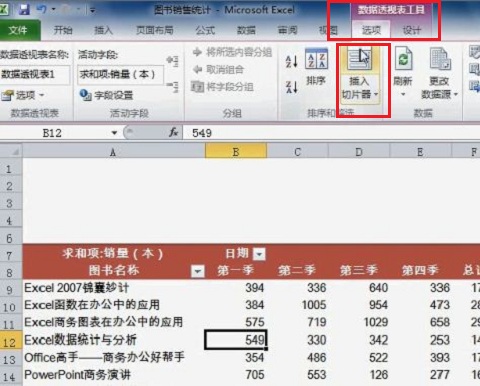Click cell 求和项:销量(本) in pivot header
The image size is (480, 386).
(113, 254)
